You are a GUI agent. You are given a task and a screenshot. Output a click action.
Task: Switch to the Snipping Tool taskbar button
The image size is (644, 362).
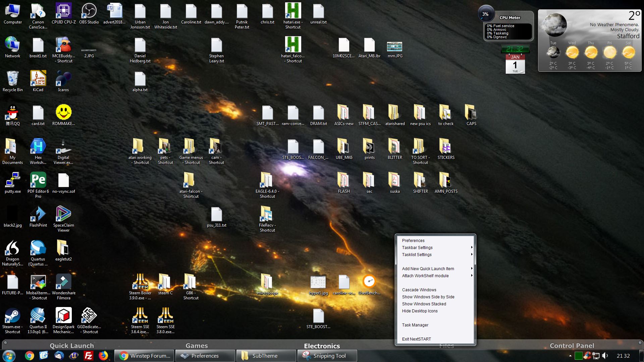[x=327, y=356]
